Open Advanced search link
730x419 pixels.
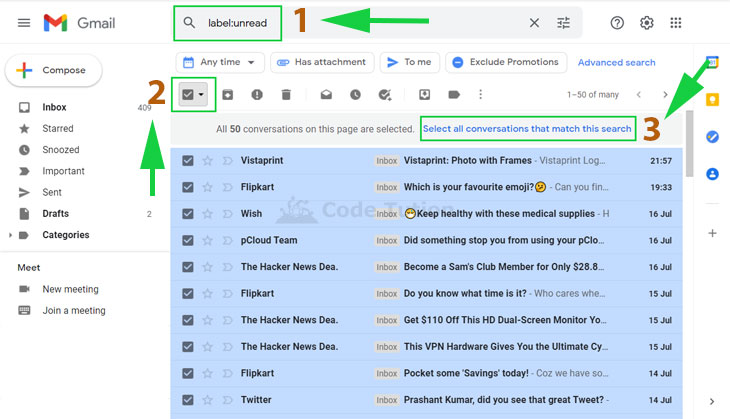click(616, 62)
